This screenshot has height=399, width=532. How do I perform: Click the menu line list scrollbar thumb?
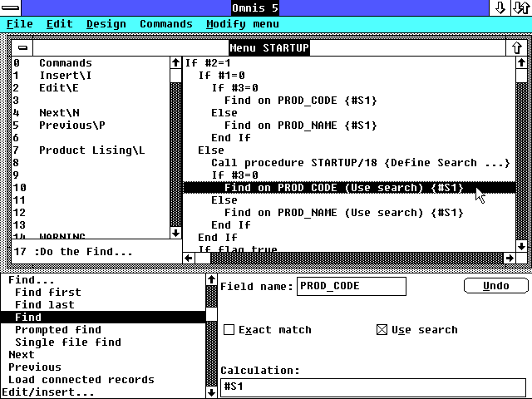[x=175, y=76]
